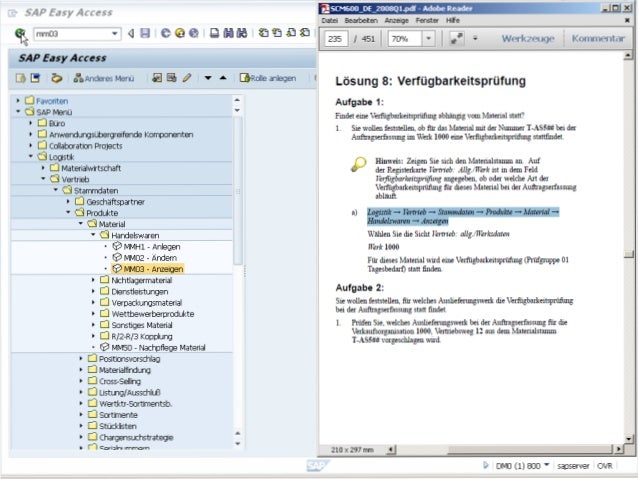Click the green Enter checkmark icon
The height and width of the screenshot is (479, 638).
[x=20, y=33]
